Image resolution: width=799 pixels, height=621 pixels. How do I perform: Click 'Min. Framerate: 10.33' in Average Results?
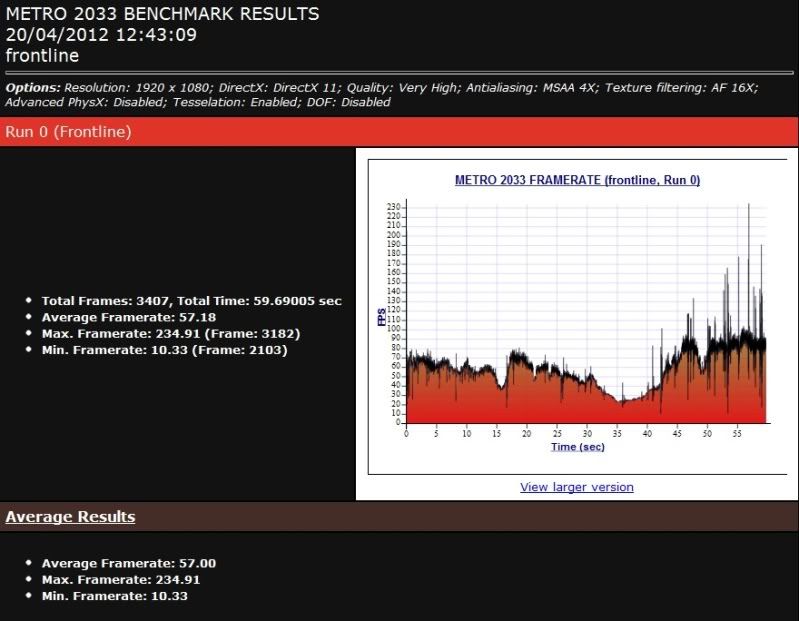point(115,596)
